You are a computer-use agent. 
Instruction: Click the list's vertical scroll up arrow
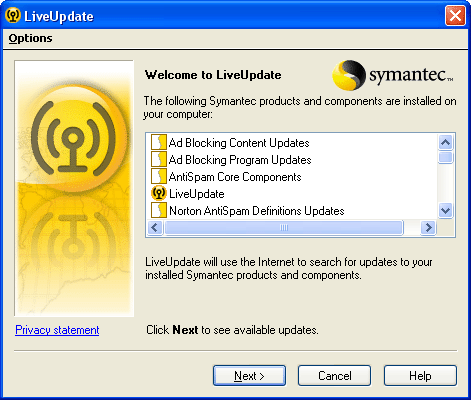445,143
